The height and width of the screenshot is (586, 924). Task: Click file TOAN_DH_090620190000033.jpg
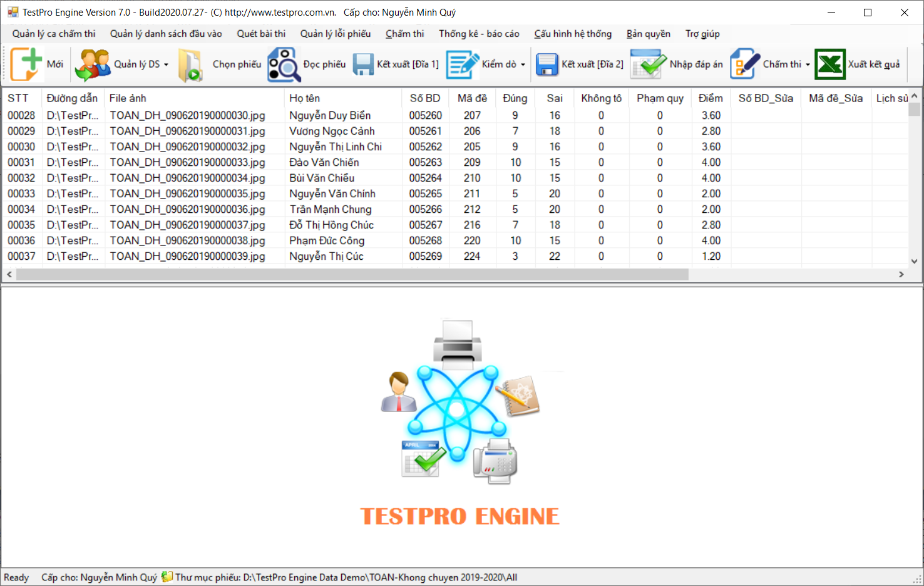187,162
